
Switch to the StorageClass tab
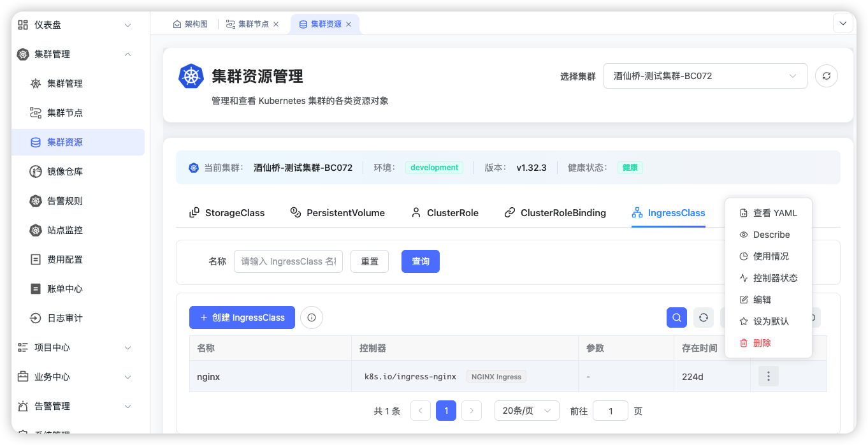pos(228,213)
